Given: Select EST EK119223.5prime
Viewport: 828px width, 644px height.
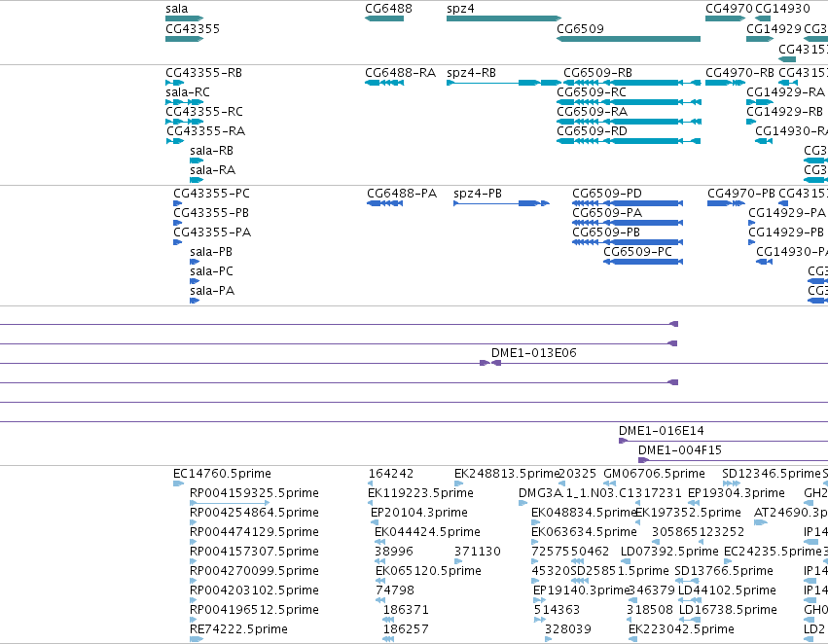Looking at the screenshot, I should click(x=370, y=503).
